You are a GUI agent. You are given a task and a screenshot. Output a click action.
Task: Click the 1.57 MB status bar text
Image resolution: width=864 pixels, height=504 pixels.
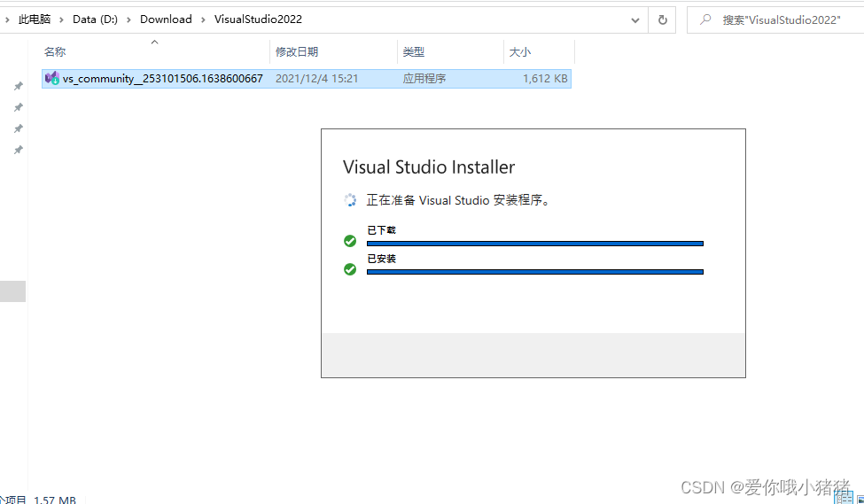pyautogui.click(x=55, y=500)
